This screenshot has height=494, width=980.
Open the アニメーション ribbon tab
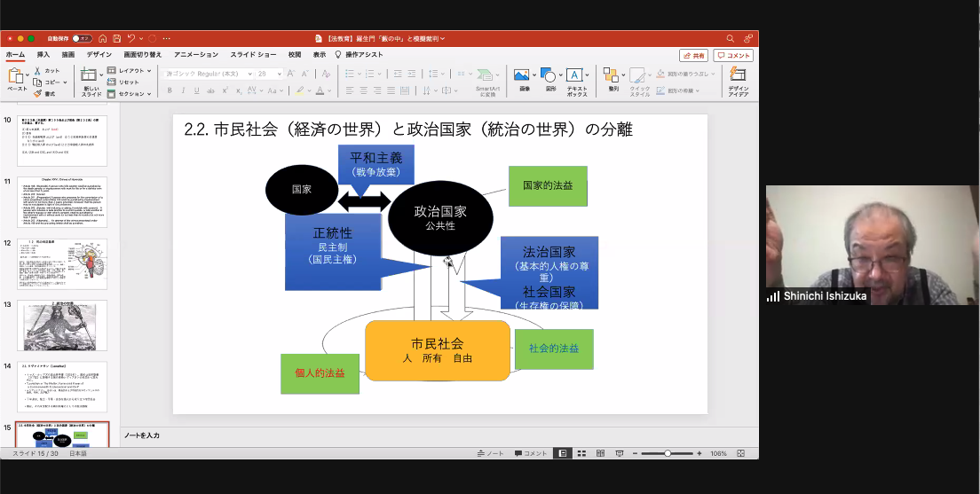196,55
